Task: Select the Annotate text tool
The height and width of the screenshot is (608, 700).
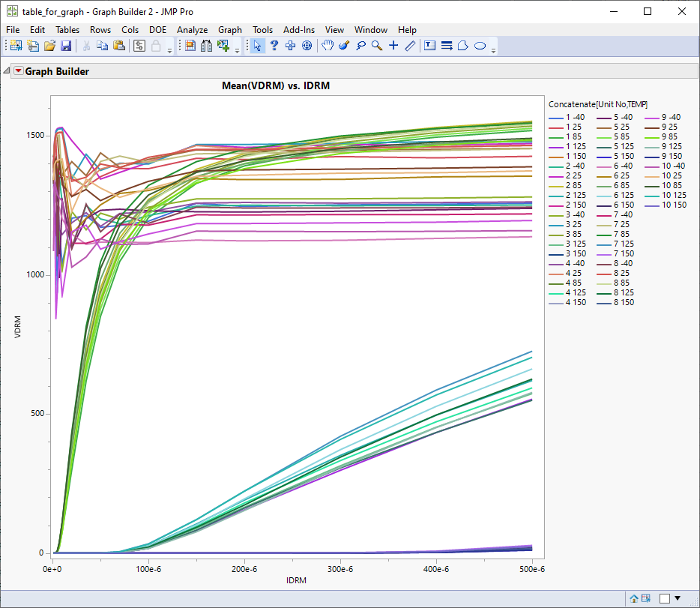Action: [429, 46]
